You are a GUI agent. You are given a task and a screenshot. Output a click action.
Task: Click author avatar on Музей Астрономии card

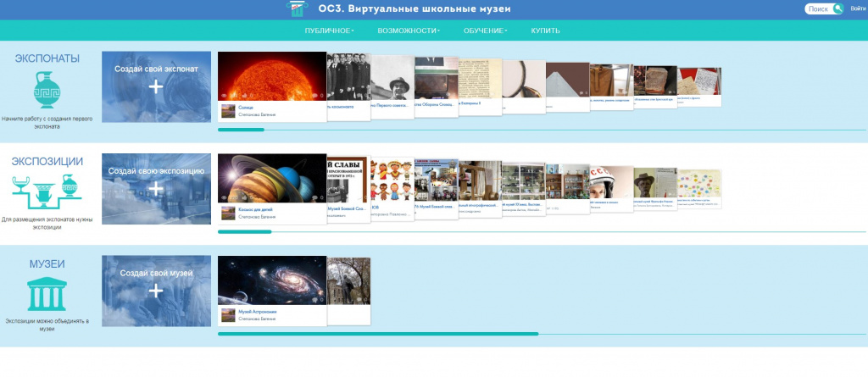[228, 315]
